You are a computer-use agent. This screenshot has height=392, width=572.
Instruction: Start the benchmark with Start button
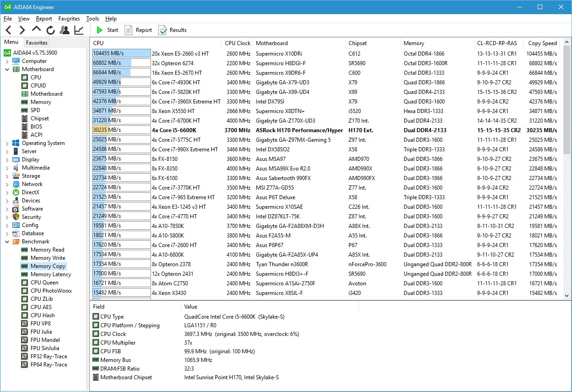(107, 30)
